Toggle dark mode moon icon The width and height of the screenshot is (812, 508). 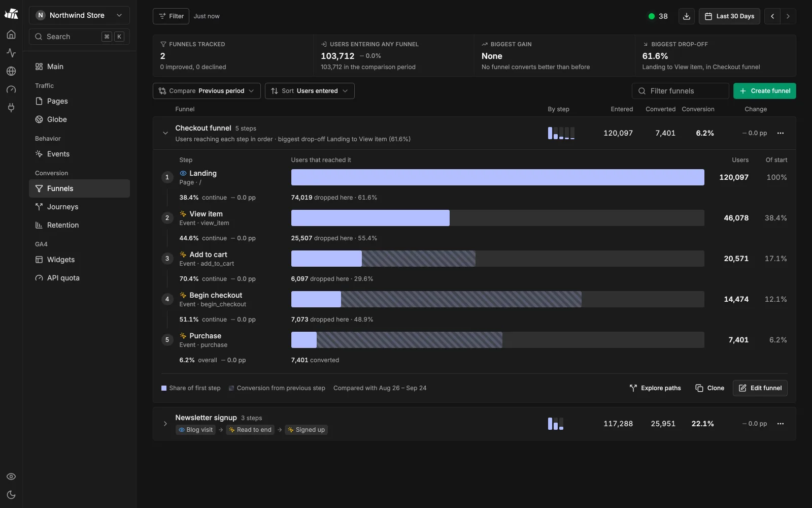coord(11,495)
